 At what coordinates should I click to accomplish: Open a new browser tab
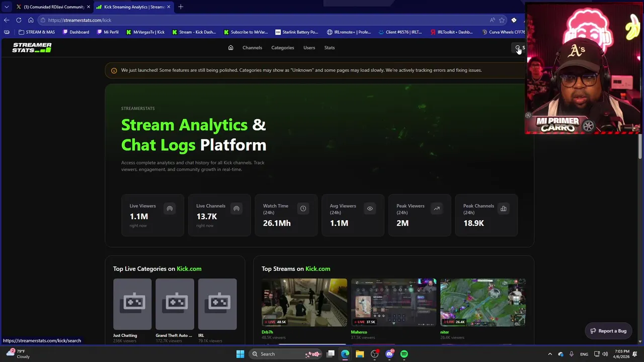[181, 7]
